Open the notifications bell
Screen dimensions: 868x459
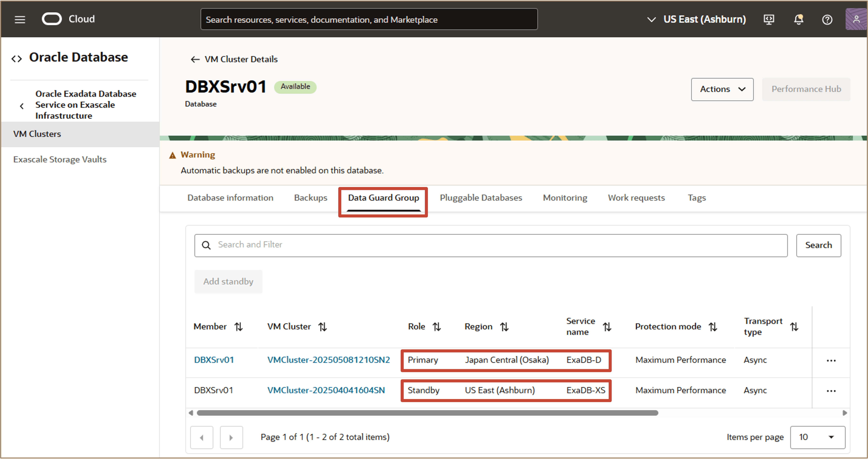tap(798, 19)
